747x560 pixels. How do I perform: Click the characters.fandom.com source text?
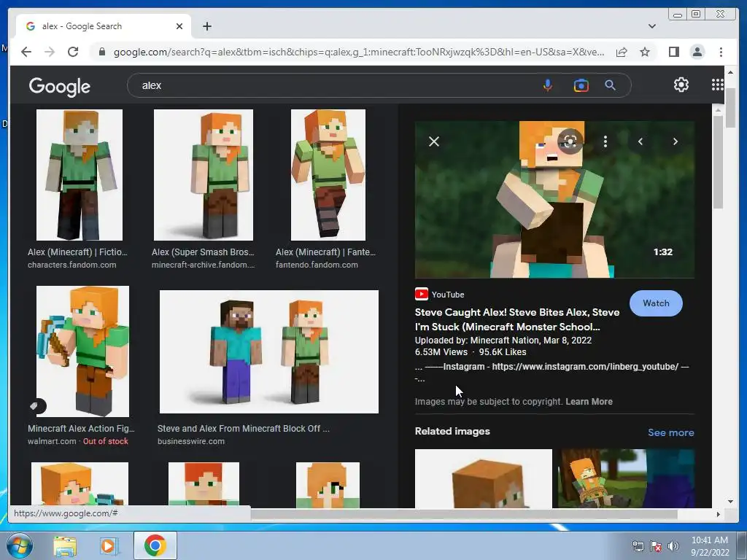(x=72, y=265)
